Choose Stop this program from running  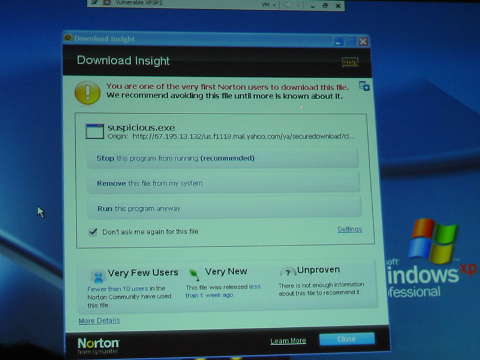[223, 158]
